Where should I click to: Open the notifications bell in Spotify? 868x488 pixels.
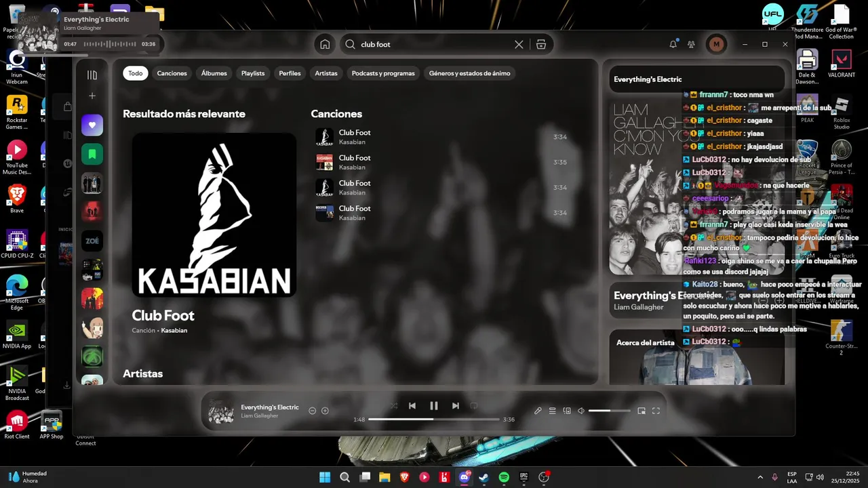pyautogui.click(x=673, y=44)
